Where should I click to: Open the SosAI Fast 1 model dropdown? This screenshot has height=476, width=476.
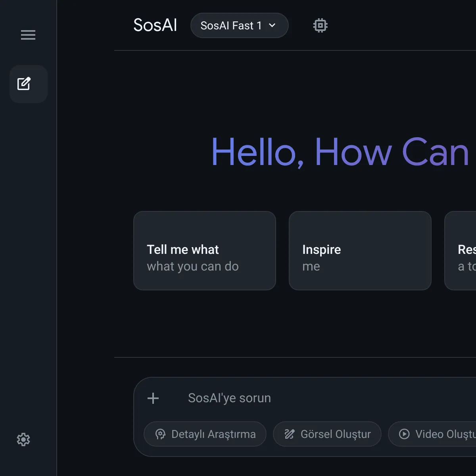point(231,25)
